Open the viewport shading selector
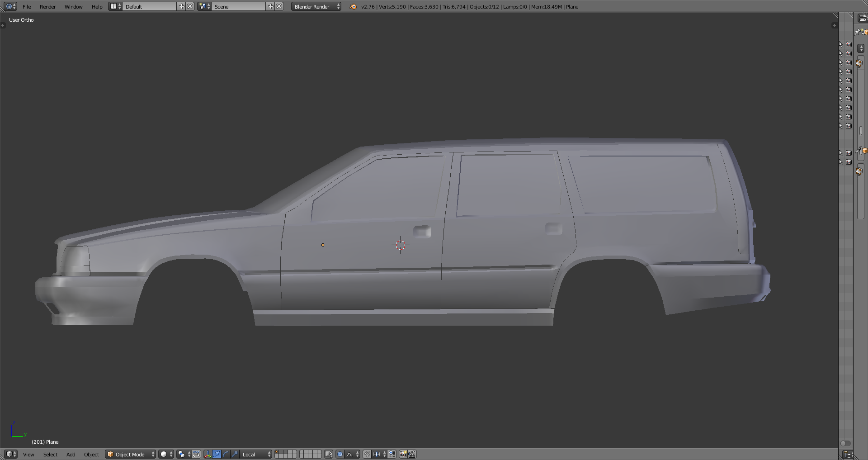 [x=166, y=454]
